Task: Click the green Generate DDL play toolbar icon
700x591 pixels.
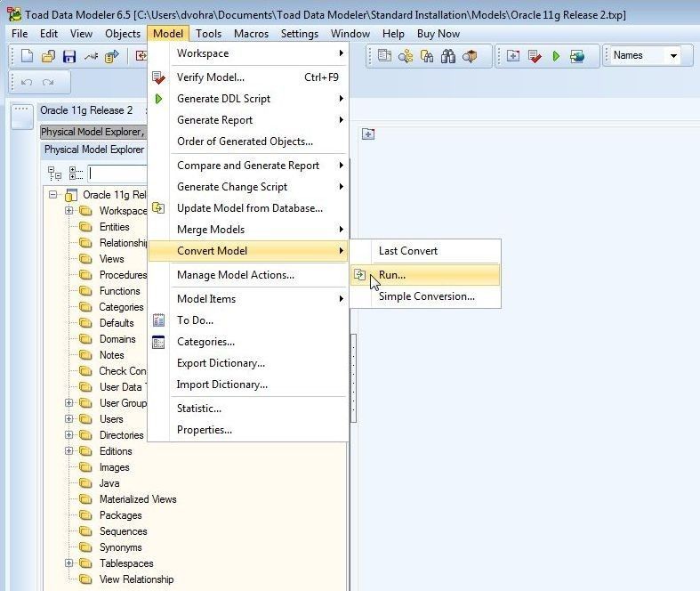Action: pos(556,56)
